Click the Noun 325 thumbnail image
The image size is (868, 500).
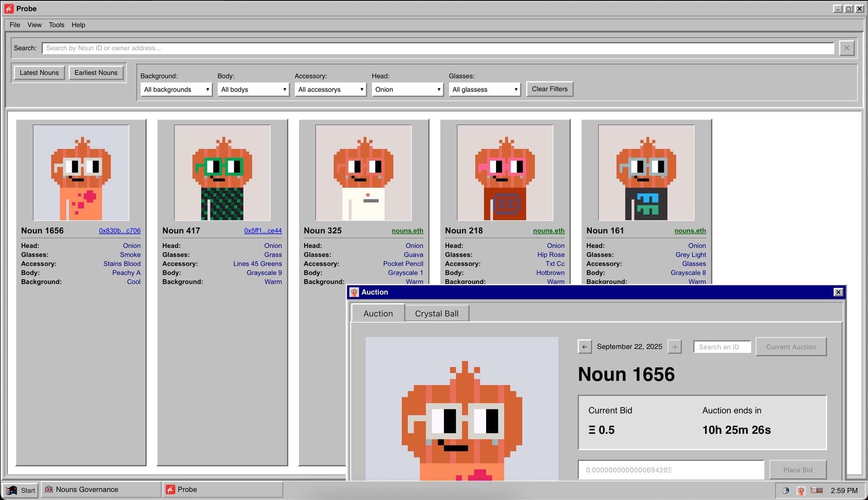tap(363, 173)
